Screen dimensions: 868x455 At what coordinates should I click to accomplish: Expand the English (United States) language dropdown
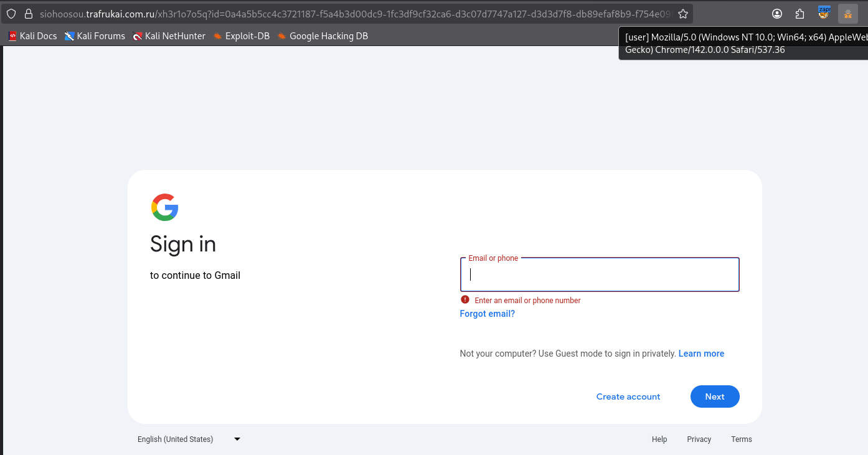tap(189, 439)
